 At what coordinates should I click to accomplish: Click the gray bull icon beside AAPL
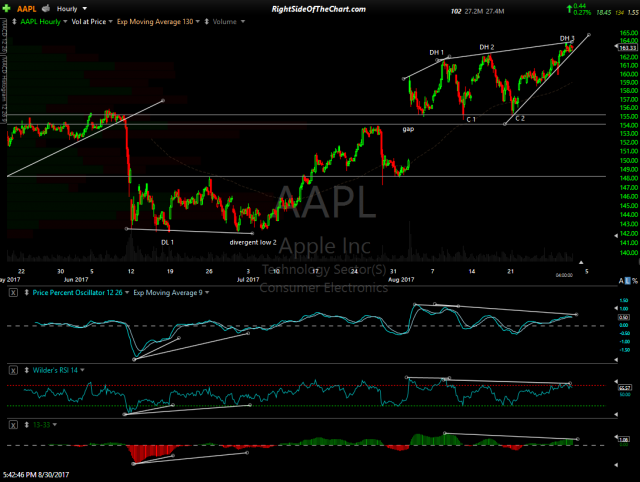[46, 8]
